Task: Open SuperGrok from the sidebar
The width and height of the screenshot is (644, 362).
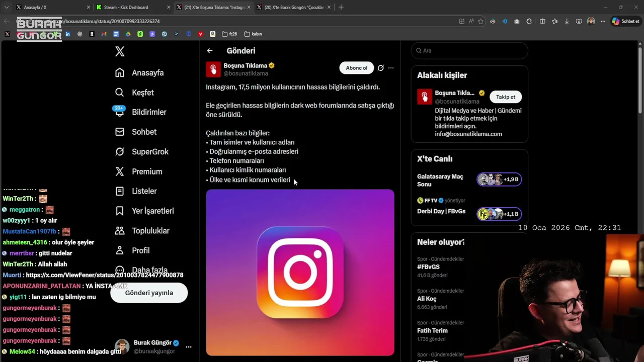Action: pos(142,151)
